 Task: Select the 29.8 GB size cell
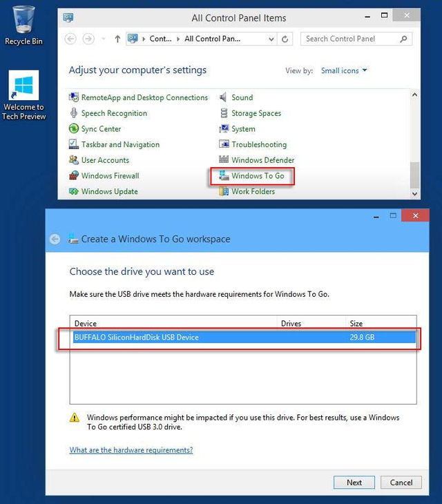(362, 338)
